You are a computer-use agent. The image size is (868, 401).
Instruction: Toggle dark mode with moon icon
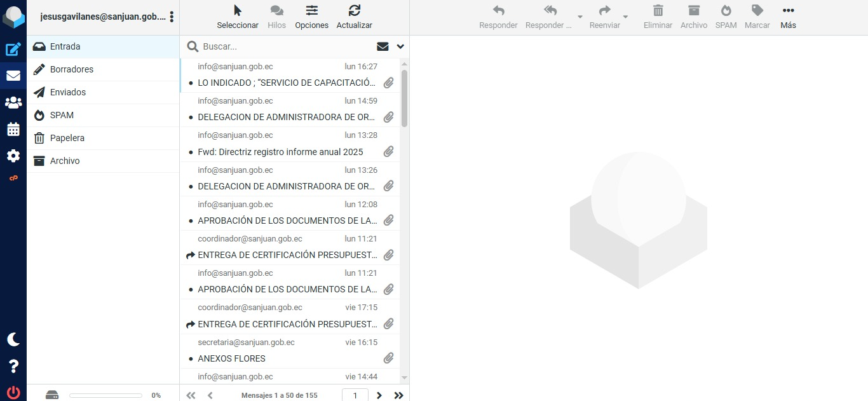[x=13, y=339]
